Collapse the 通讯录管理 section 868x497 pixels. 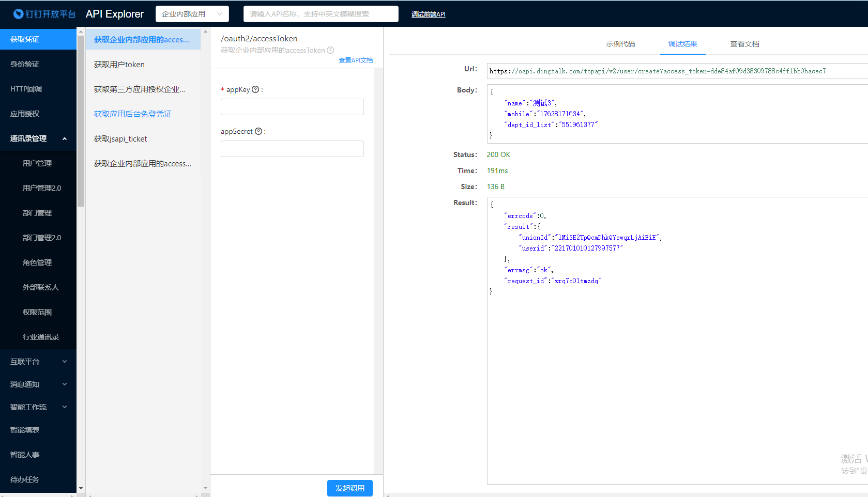tap(38, 138)
